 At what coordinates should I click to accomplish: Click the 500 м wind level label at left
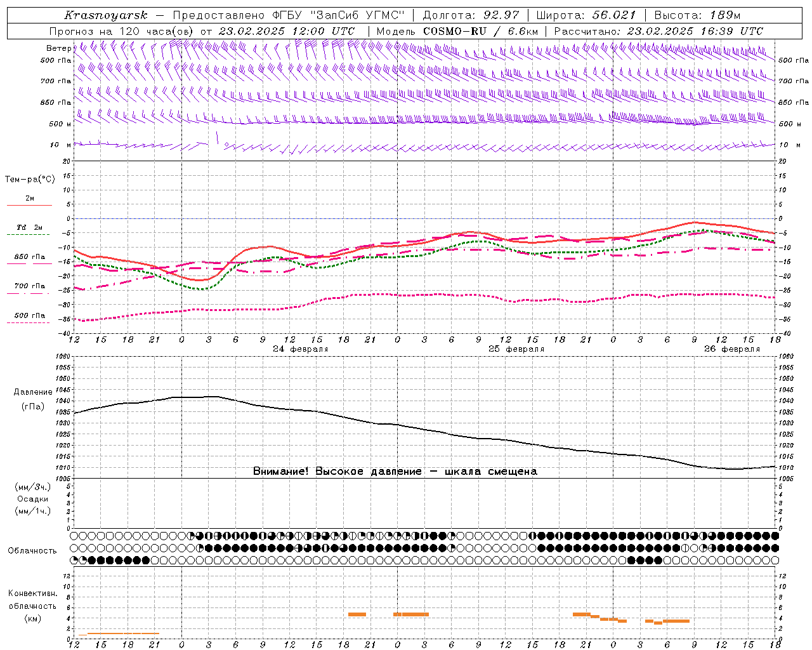point(60,124)
